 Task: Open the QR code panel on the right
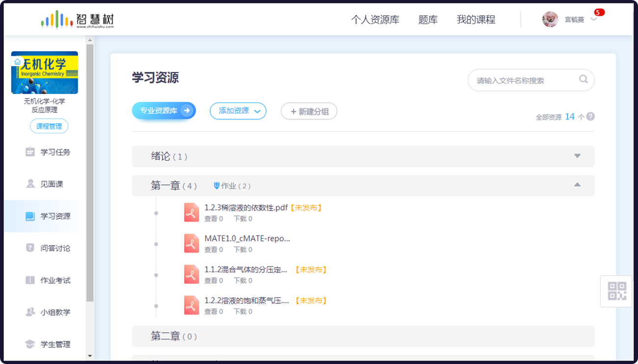[616, 290]
